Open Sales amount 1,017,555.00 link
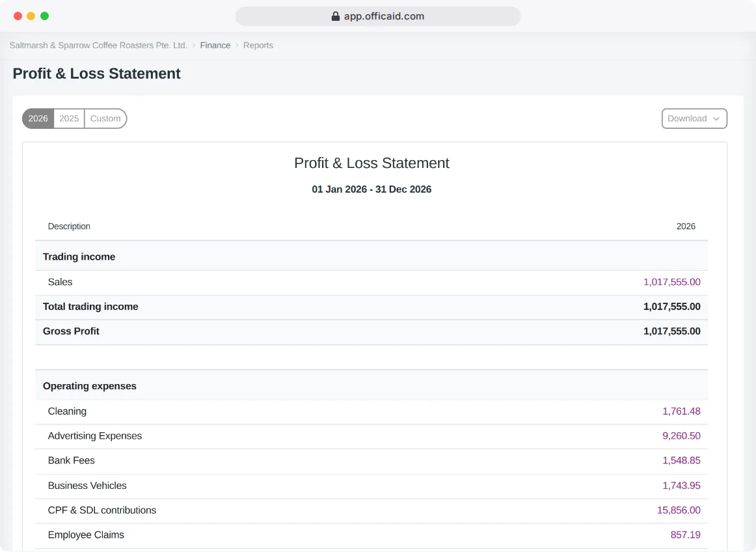 (671, 283)
